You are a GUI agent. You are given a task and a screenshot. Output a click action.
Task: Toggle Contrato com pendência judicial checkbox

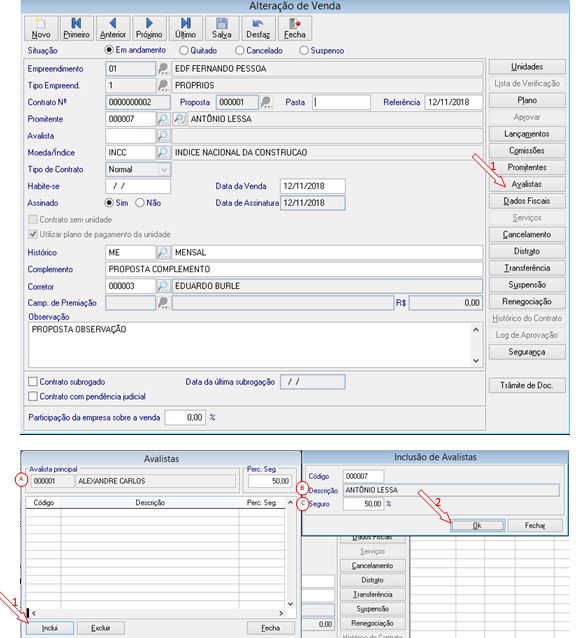pos(33,396)
